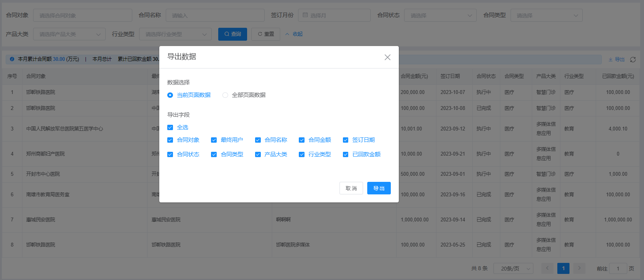Click the calendar icon in 签订月份 field
The image size is (644, 280).
click(305, 15)
